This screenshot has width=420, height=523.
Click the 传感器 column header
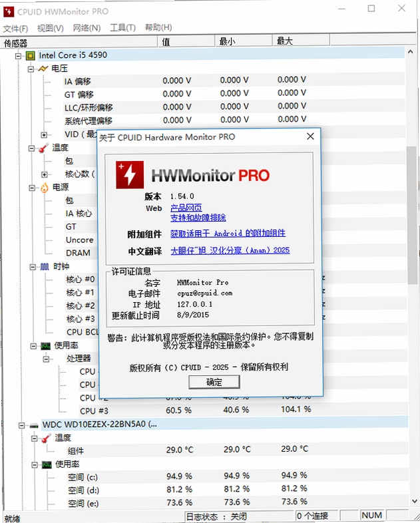(79, 43)
